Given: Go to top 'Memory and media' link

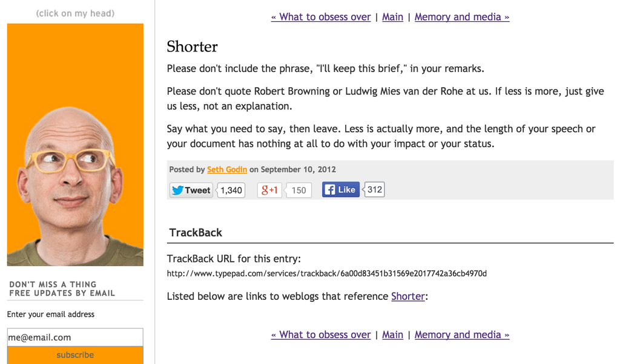Looking at the screenshot, I should point(462,17).
